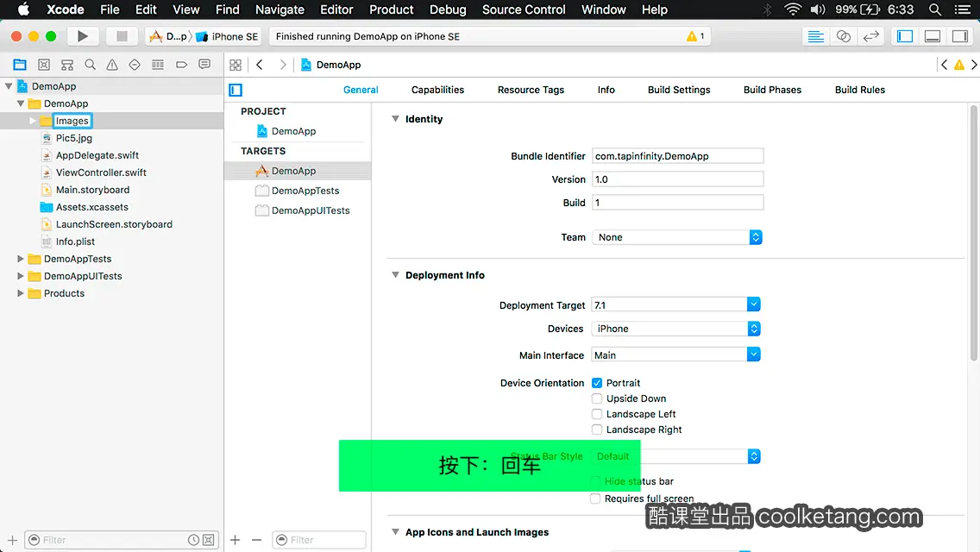Click the warning indicator in activity bar

click(695, 36)
